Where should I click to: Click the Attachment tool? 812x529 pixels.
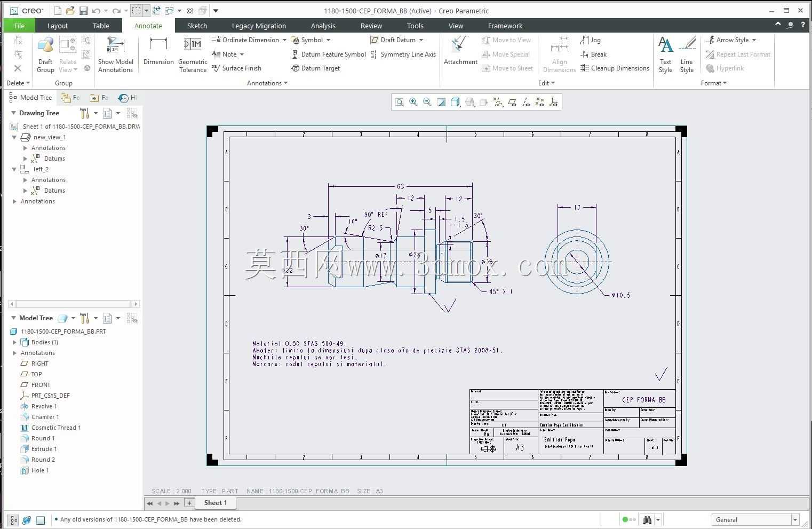coord(460,51)
